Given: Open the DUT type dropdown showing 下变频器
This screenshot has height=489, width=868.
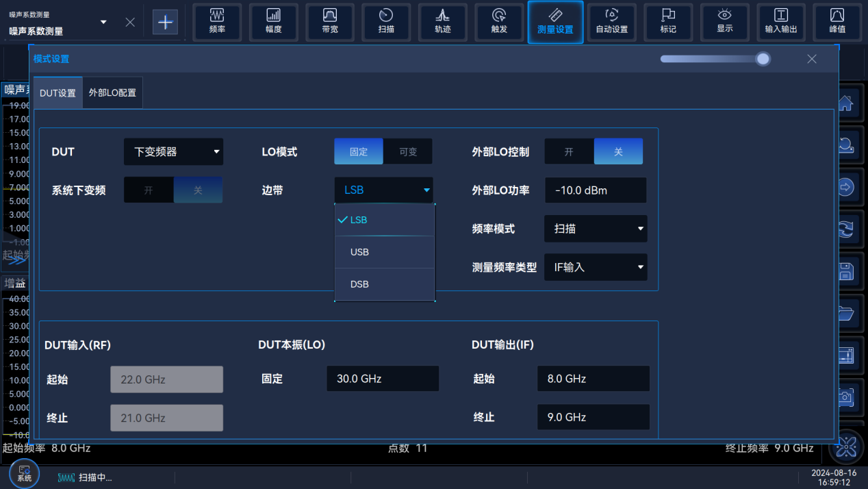Looking at the screenshot, I should (173, 151).
